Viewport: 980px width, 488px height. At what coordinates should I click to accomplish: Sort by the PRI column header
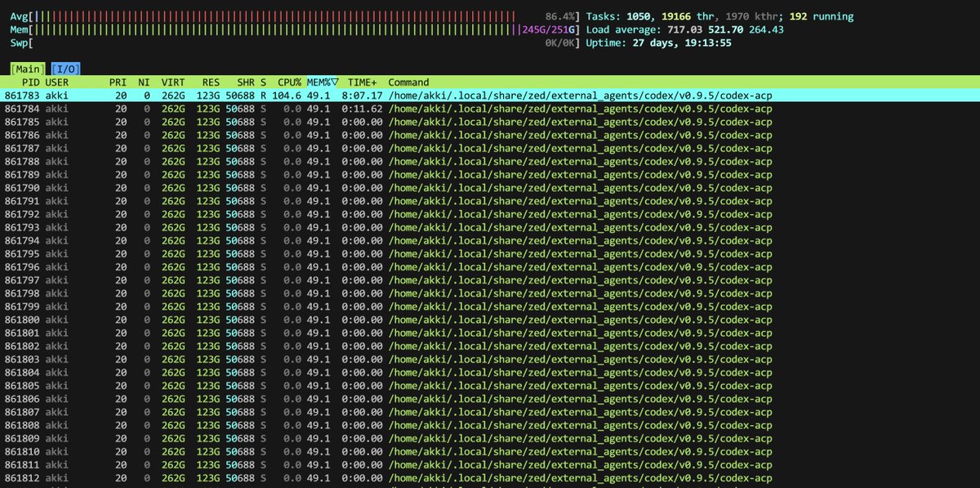click(118, 83)
